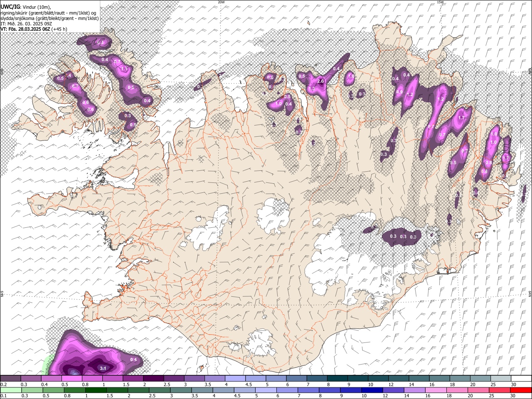Pick the pale green bottom-row swatch at 0.1

coord(11,390)
